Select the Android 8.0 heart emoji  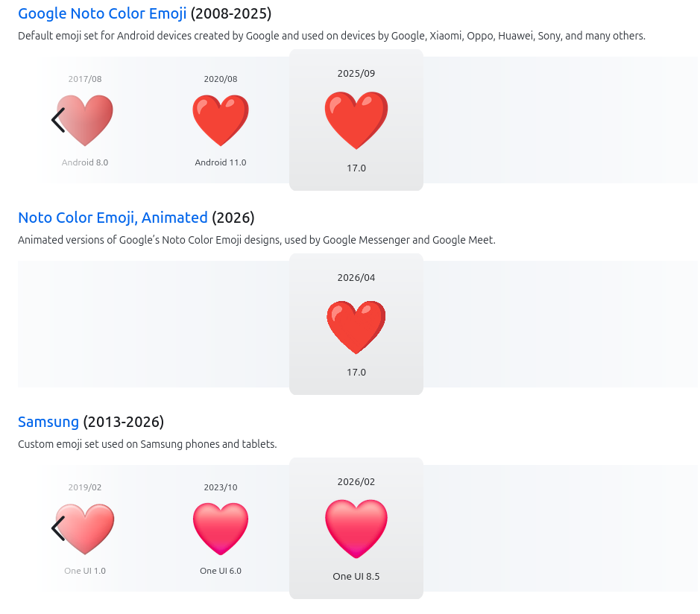point(85,121)
